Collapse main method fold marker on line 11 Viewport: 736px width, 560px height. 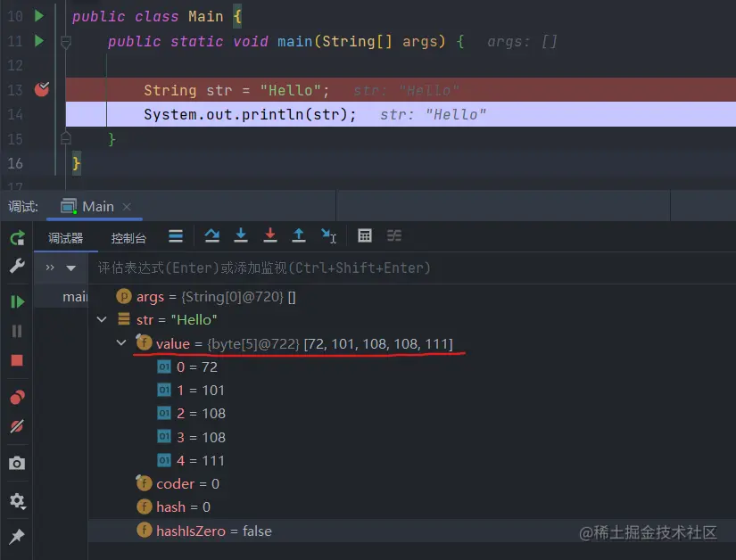pos(66,42)
